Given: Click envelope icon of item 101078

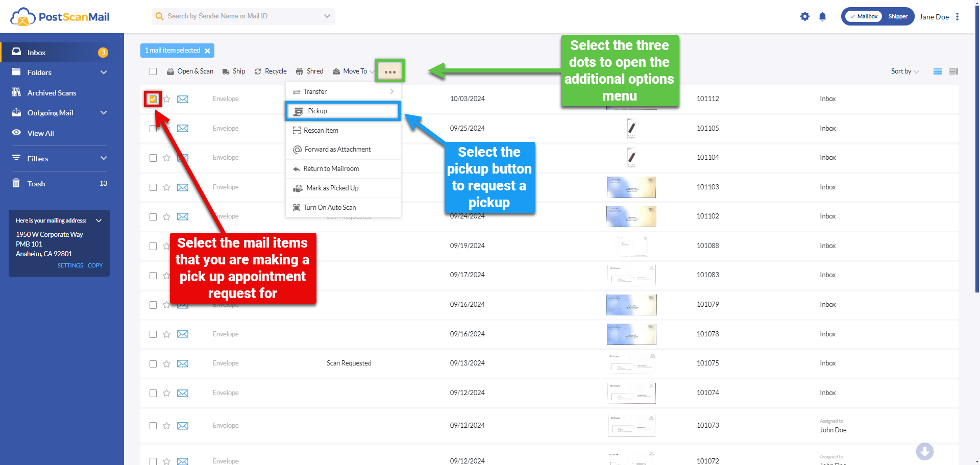Looking at the screenshot, I should pyautogui.click(x=183, y=334).
